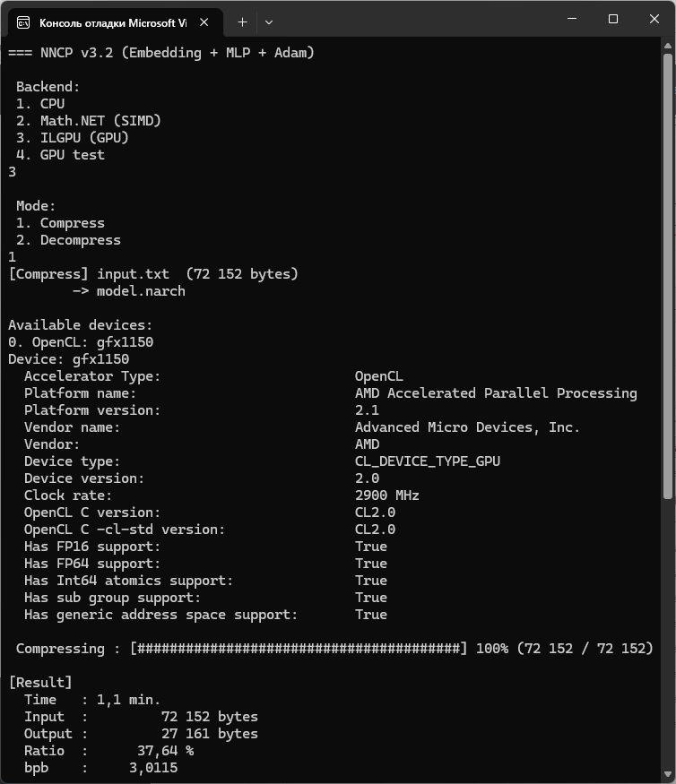The height and width of the screenshot is (784, 676).
Task: Minimize the terminal window
Action: [x=572, y=19]
